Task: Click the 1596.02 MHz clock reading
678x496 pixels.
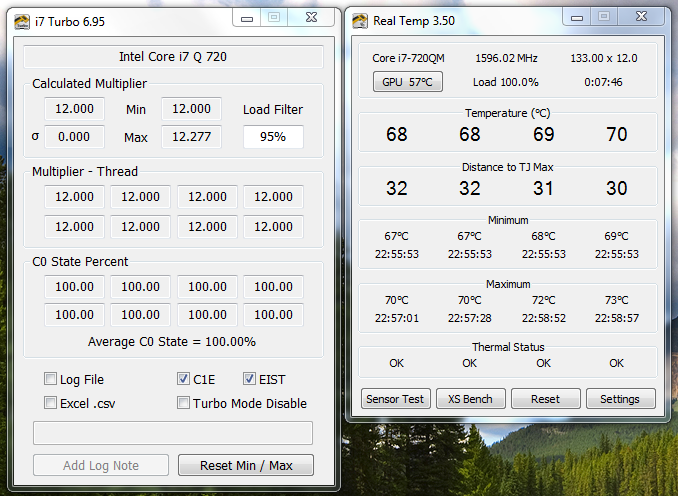Action: [x=506, y=58]
